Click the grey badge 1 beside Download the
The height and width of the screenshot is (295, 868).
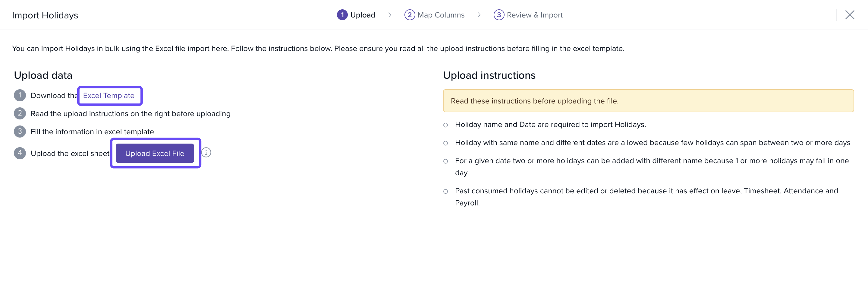(x=20, y=95)
